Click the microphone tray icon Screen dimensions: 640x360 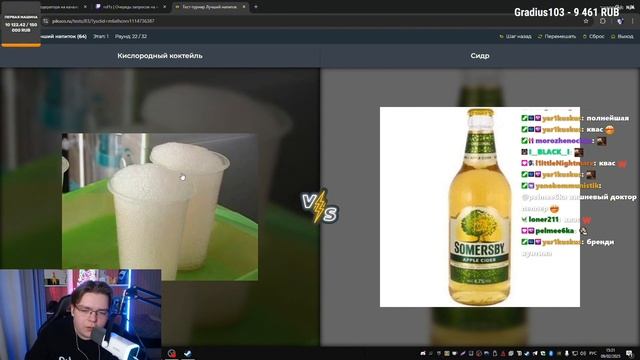point(567,353)
